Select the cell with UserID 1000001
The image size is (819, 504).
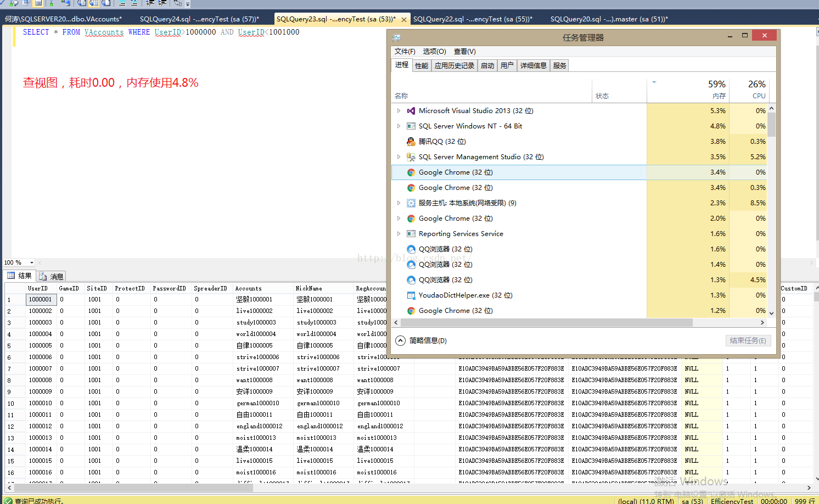(40, 299)
